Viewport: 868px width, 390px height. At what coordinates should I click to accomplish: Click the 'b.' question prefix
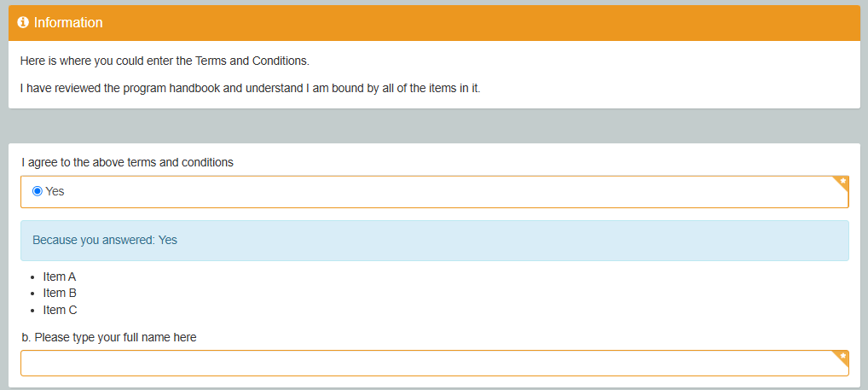pyautogui.click(x=26, y=337)
